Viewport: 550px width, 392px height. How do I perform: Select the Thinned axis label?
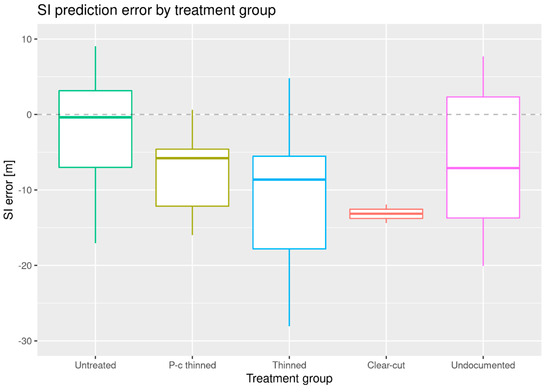click(x=289, y=365)
